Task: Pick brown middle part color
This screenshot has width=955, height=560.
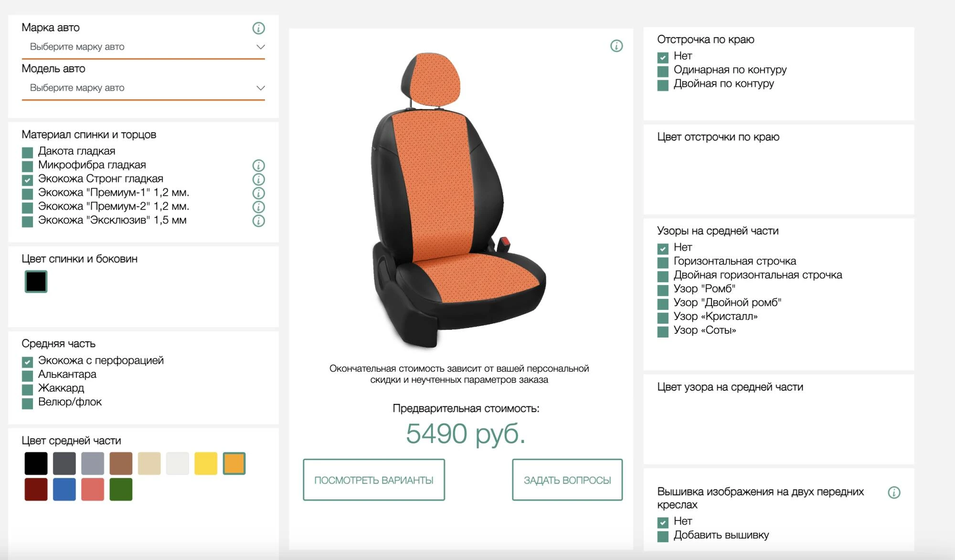Action: [121, 464]
